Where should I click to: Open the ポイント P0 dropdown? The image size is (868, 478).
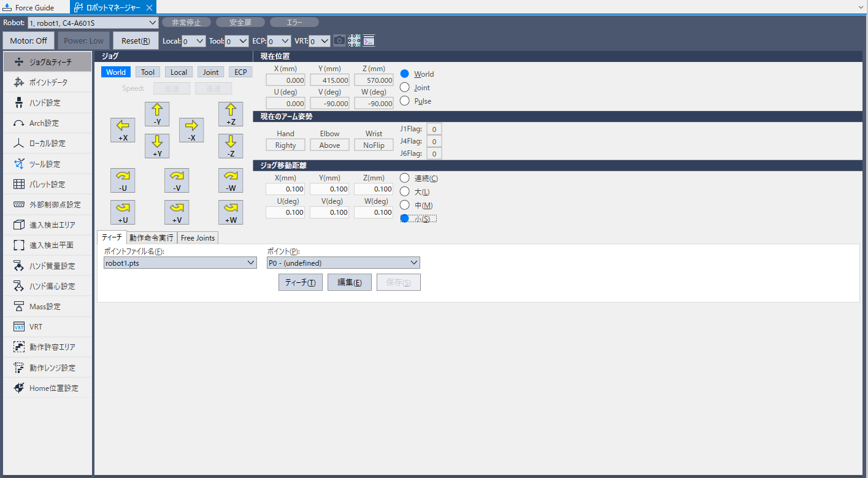click(343, 263)
